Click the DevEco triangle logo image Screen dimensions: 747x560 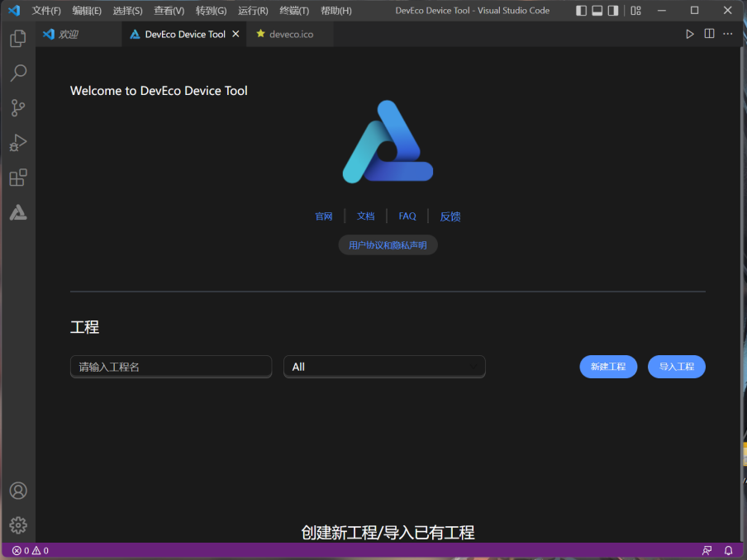388,142
